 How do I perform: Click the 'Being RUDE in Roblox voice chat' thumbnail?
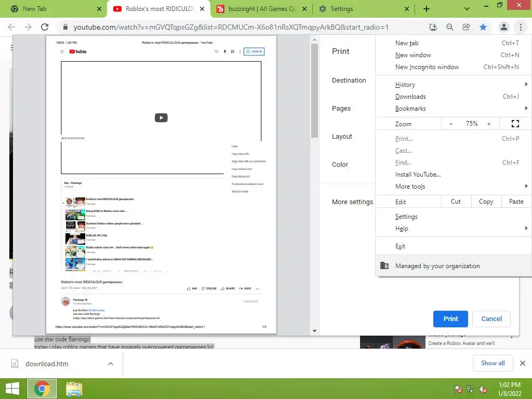75,214
